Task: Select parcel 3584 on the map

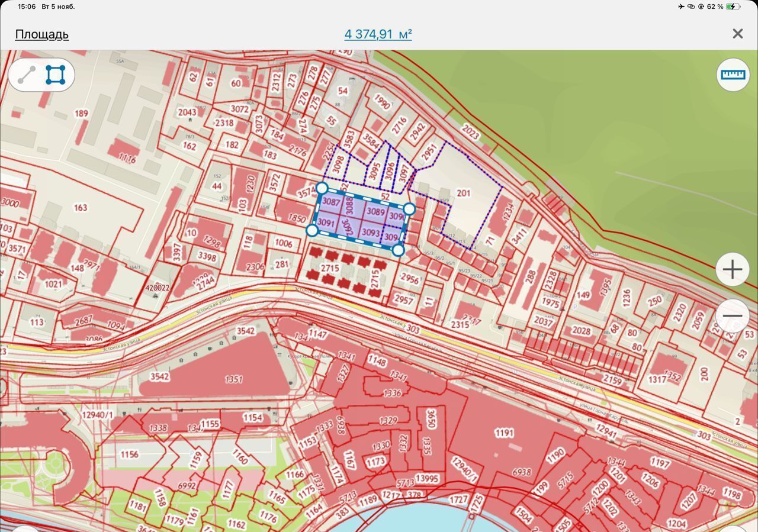Action: [x=371, y=141]
